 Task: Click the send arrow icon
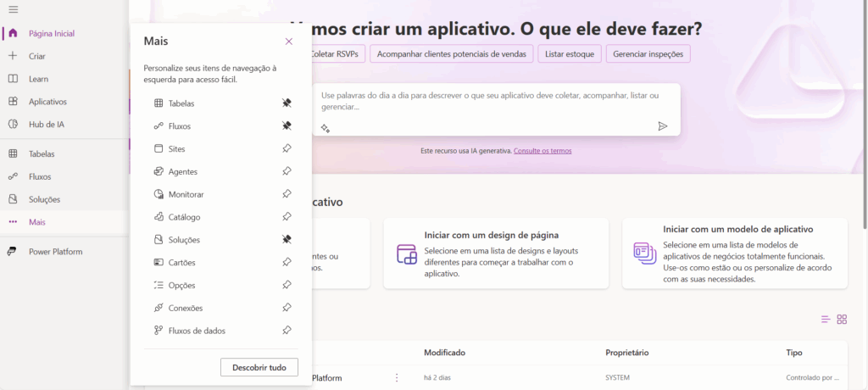click(663, 126)
